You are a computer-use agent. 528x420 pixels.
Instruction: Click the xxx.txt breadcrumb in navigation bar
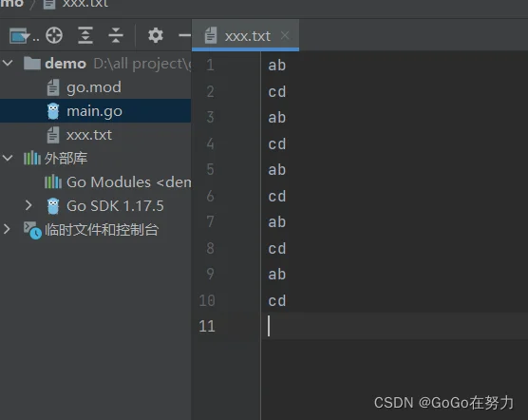(x=85, y=4)
